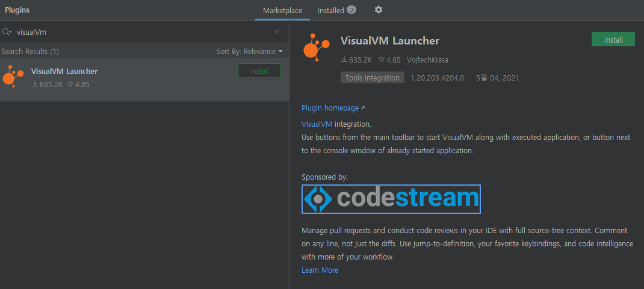644x289 pixels.
Task: Open the VisualVM hyperlink in description
Action: click(x=317, y=124)
